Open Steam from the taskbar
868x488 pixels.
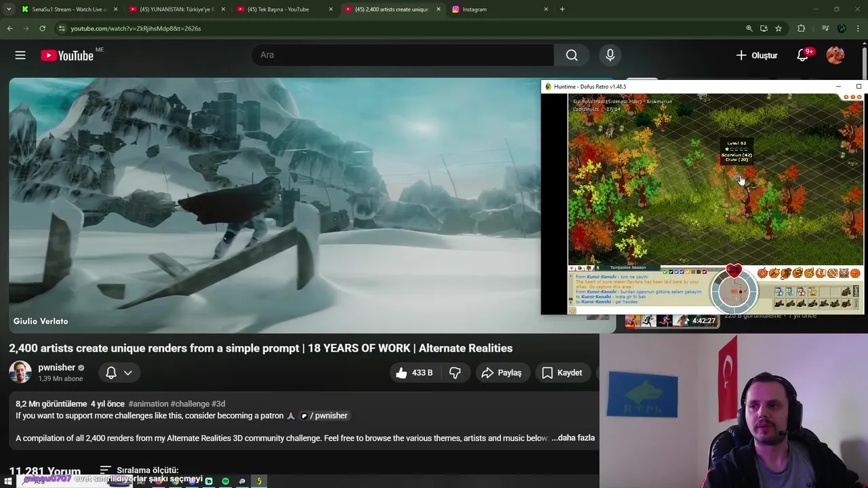pos(242,481)
